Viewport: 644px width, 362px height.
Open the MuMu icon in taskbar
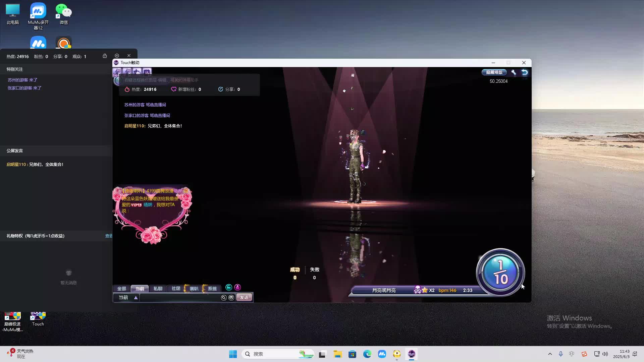382,354
